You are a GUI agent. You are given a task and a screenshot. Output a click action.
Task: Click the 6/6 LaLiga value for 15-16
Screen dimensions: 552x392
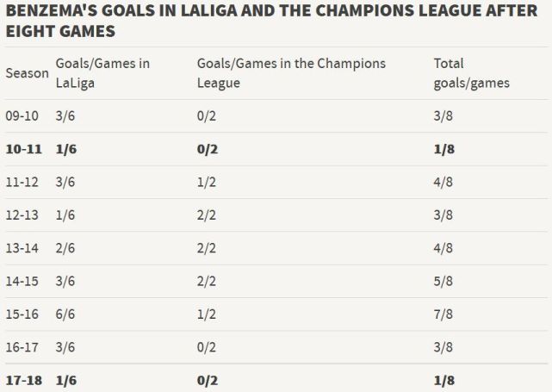[66, 314]
